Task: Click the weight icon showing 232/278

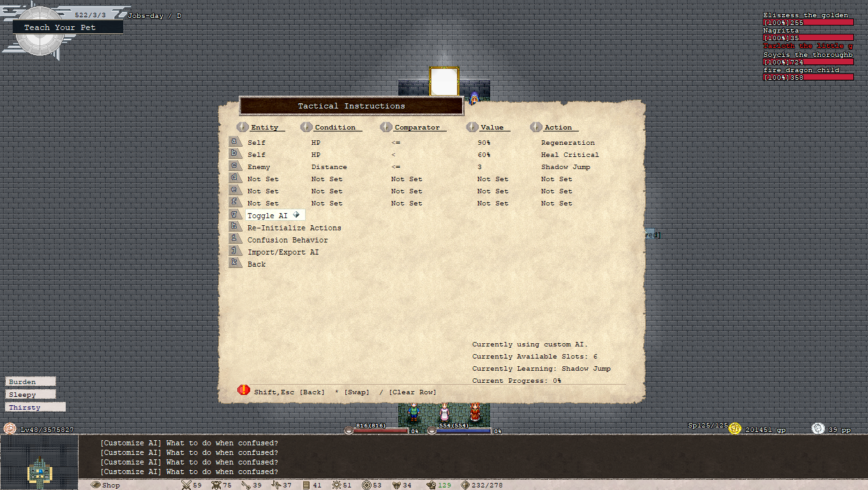Action: point(465,485)
